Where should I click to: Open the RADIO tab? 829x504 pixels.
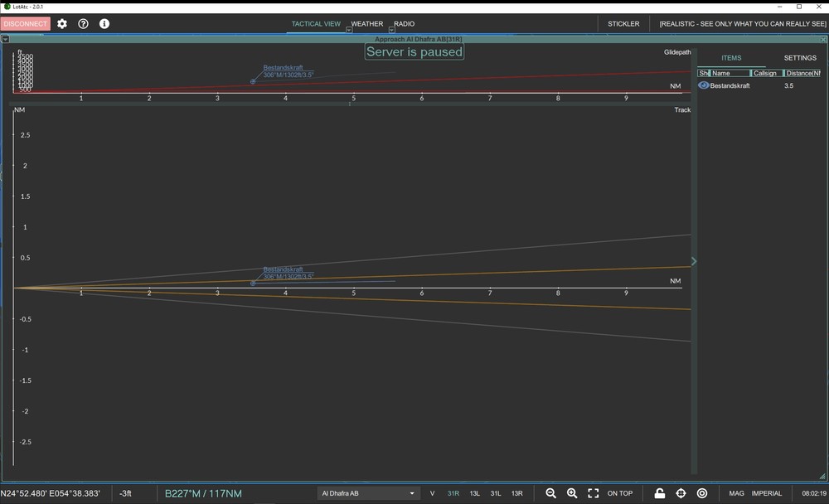404,24
